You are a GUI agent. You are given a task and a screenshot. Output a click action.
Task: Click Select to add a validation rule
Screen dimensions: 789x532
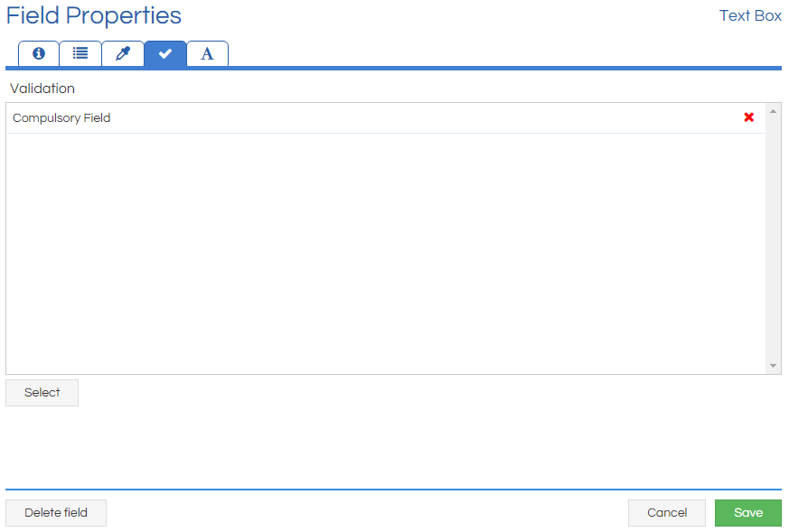pos(42,392)
